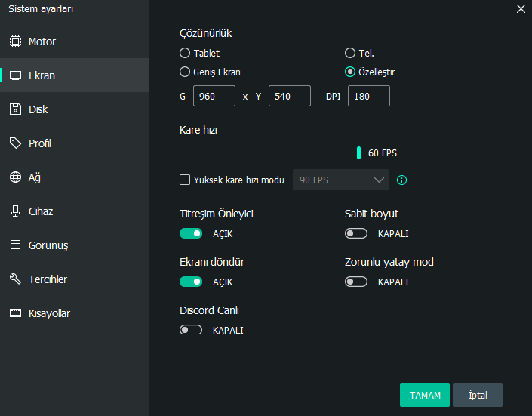
Task: Click the 60 FPS value label
Action: (383, 153)
